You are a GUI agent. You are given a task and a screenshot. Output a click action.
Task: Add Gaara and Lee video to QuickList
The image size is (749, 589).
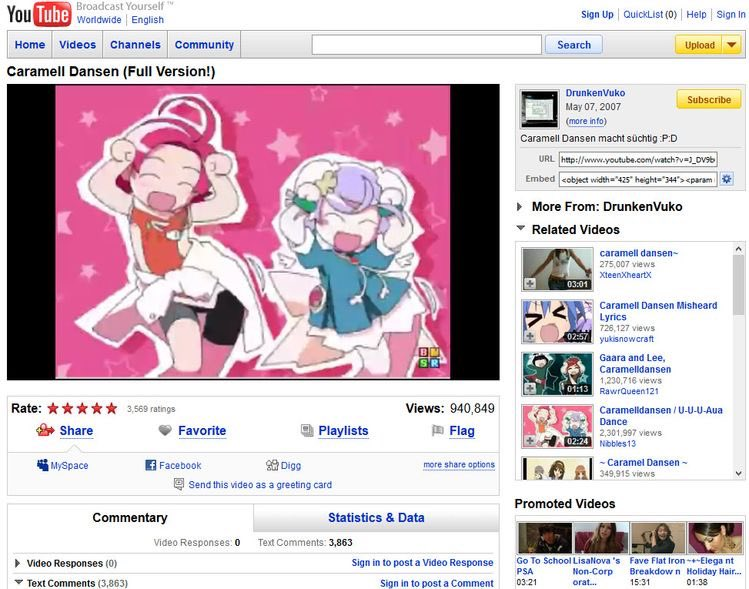(529, 388)
